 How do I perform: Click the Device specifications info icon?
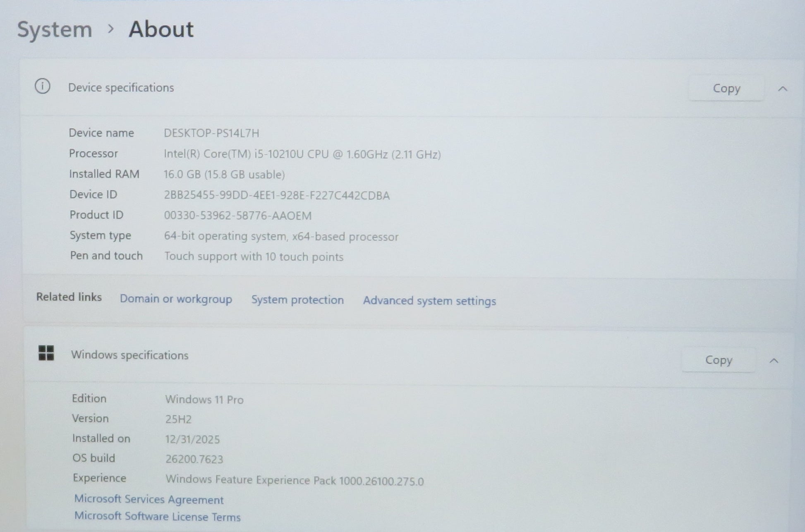click(42, 86)
